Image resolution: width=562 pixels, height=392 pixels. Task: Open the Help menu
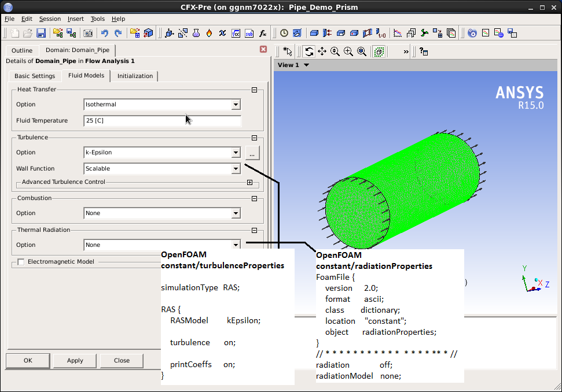(118, 19)
